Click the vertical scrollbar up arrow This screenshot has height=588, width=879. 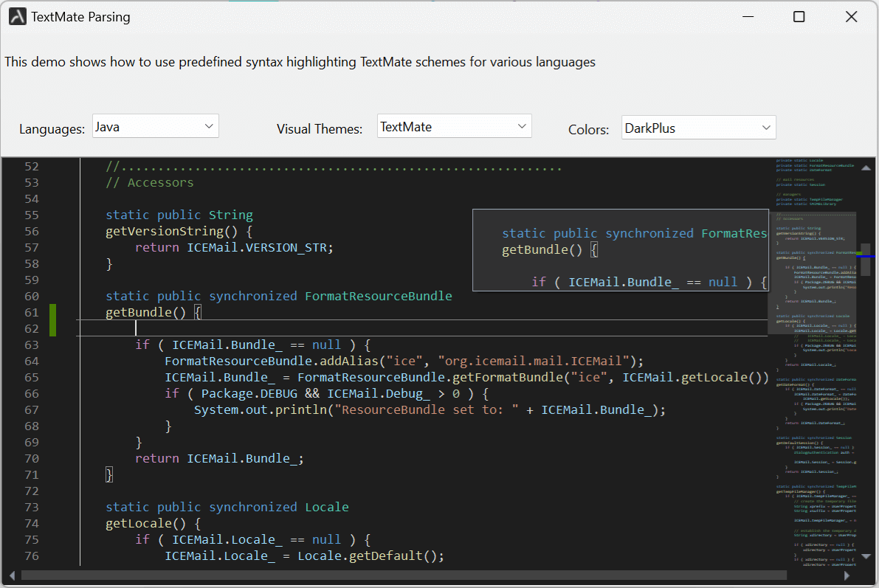(x=866, y=167)
